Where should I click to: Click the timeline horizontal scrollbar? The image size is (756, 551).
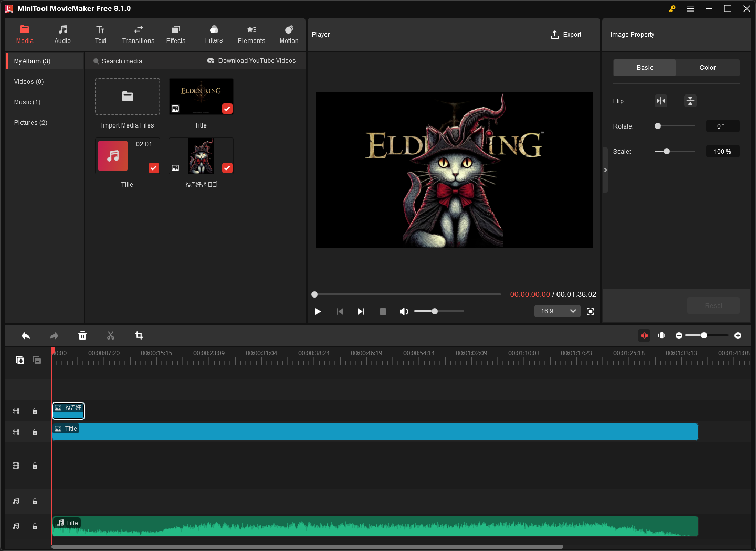coord(307,547)
